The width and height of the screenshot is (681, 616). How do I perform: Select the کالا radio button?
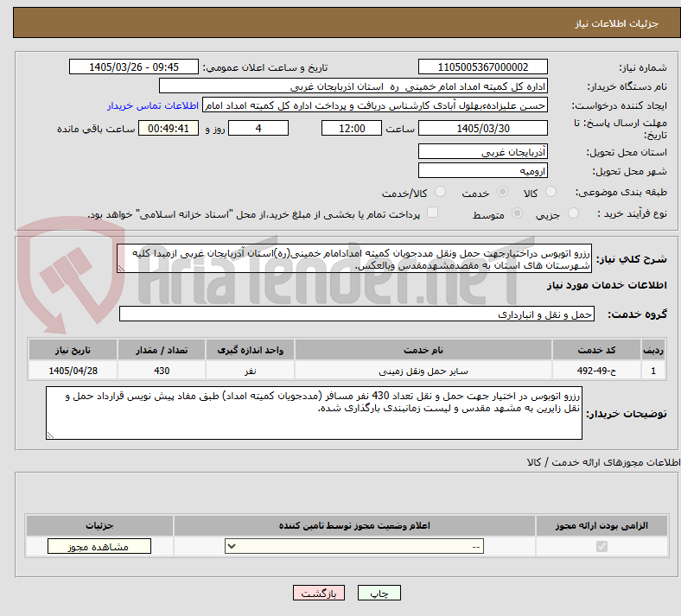[551, 192]
